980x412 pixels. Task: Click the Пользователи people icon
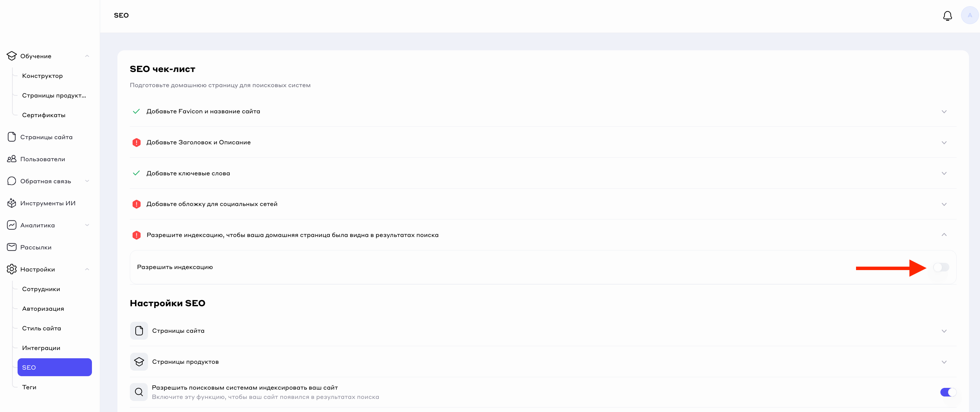tap(12, 159)
